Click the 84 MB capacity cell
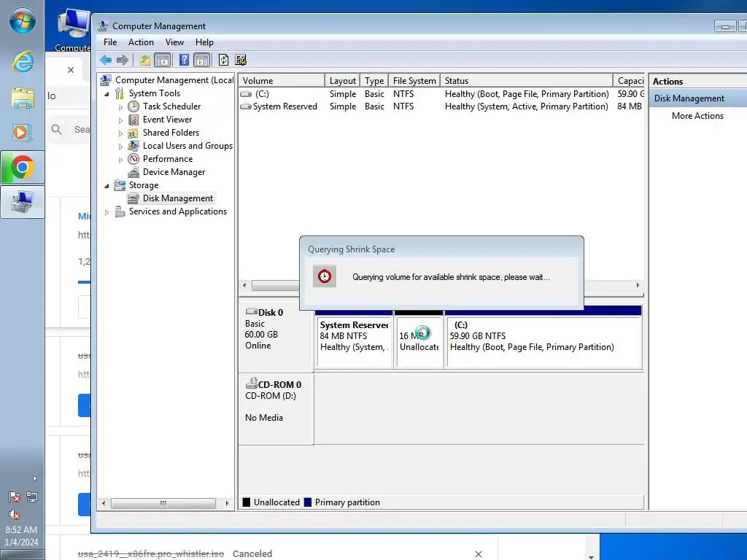Image resolution: width=747 pixels, height=560 pixels. pyautogui.click(x=630, y=106)
